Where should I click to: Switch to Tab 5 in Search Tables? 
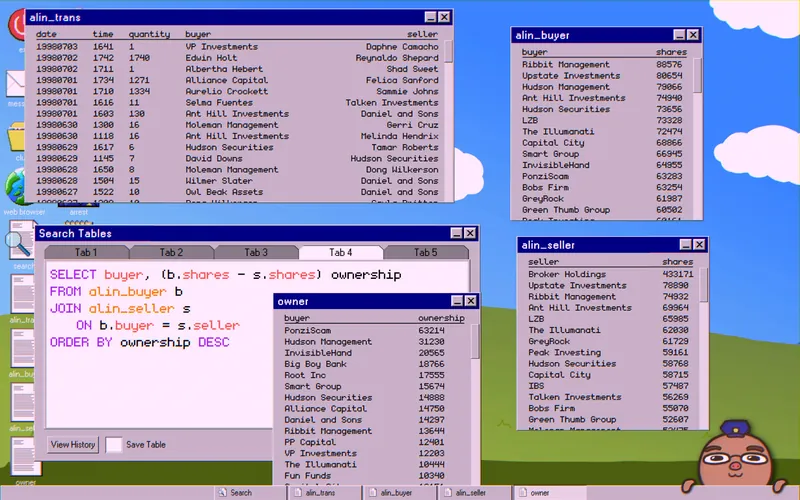tap(426, 253)
